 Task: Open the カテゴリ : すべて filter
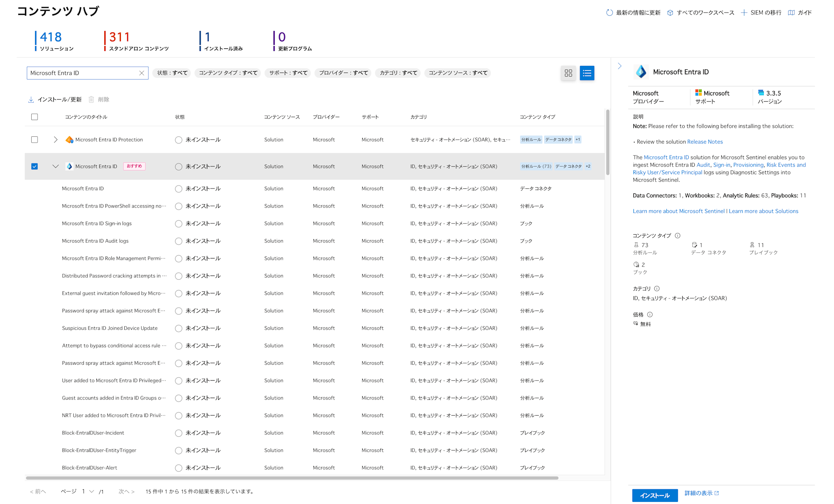(x=398, y=73)
